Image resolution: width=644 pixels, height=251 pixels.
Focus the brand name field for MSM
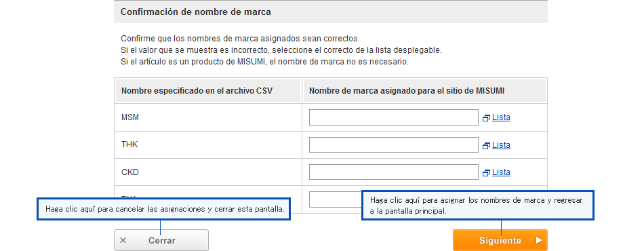393,117
